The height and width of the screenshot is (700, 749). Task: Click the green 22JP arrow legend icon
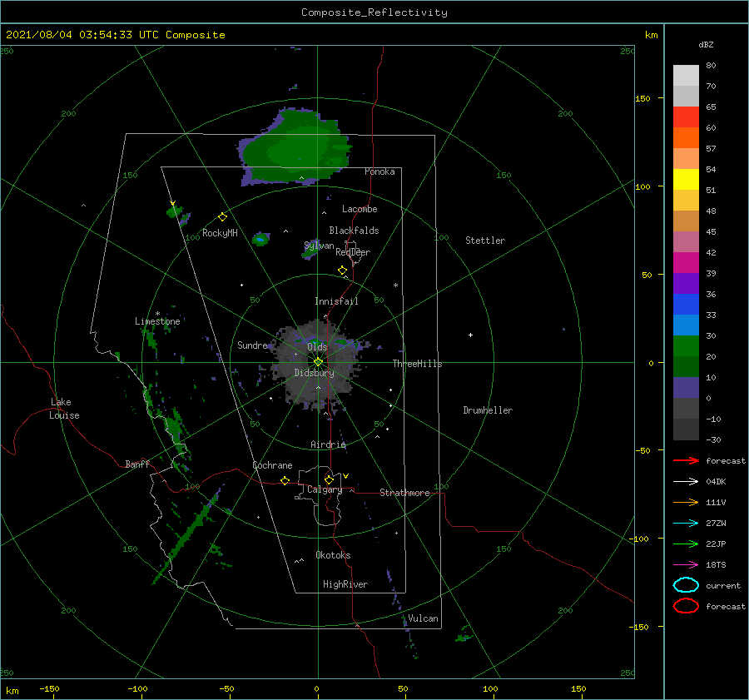tap(686, 544)
